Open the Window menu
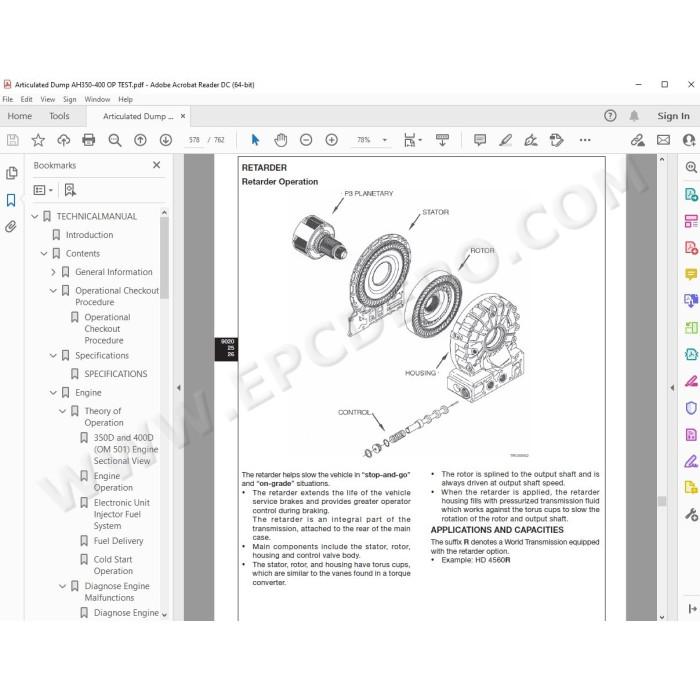 pos(97,100)
